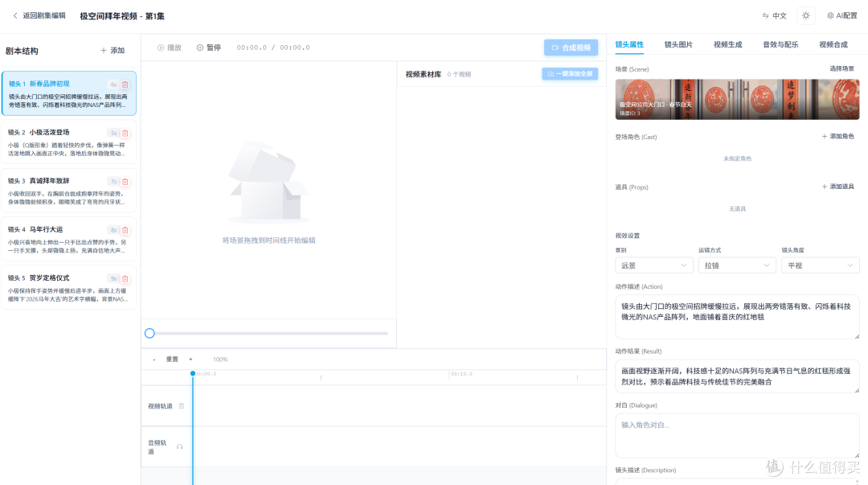Click the 动作结果 (Result) text area
The width and height of the screenshot is (868, 485).
pos(737,376)
